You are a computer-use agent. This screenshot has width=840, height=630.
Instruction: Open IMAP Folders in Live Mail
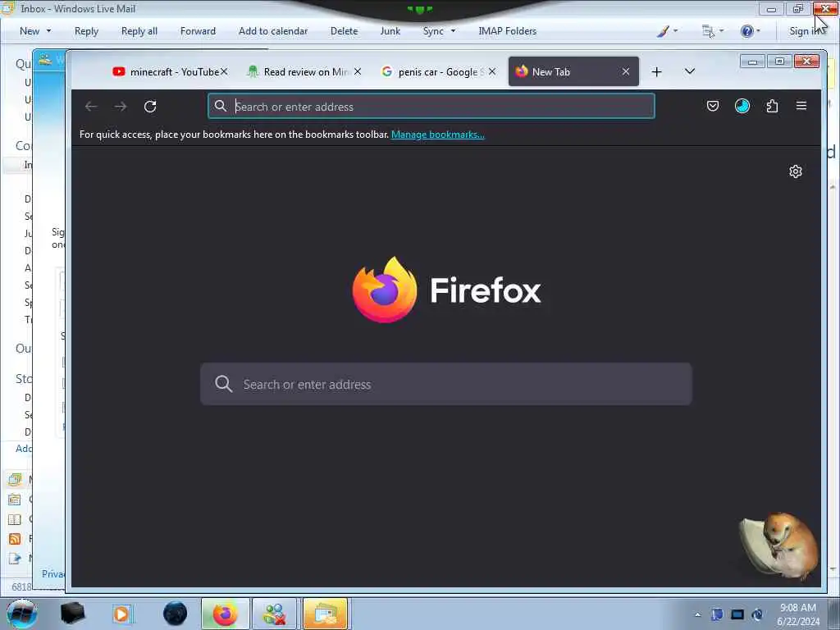tap(507, 31)
